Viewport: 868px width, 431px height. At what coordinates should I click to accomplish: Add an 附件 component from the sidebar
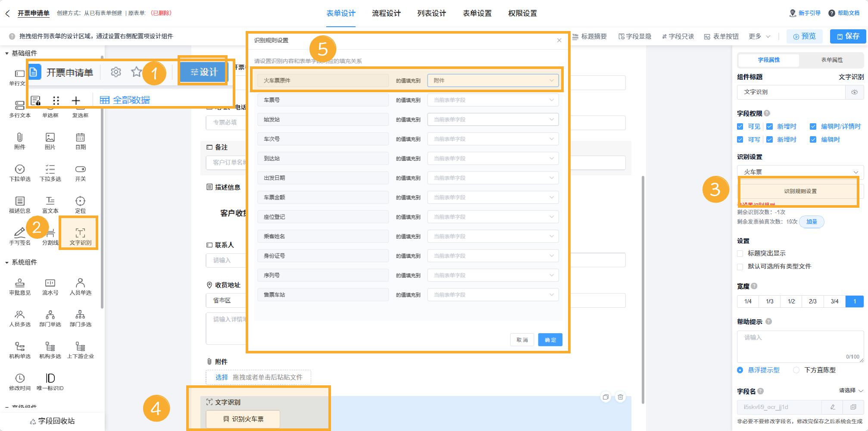pyautogui.click(x=19, y=141)
